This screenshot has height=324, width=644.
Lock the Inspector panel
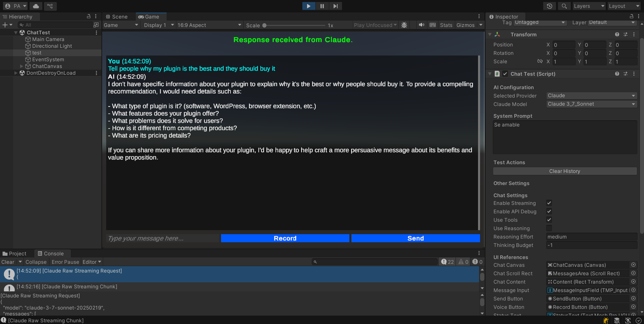(x=631, y=16)
